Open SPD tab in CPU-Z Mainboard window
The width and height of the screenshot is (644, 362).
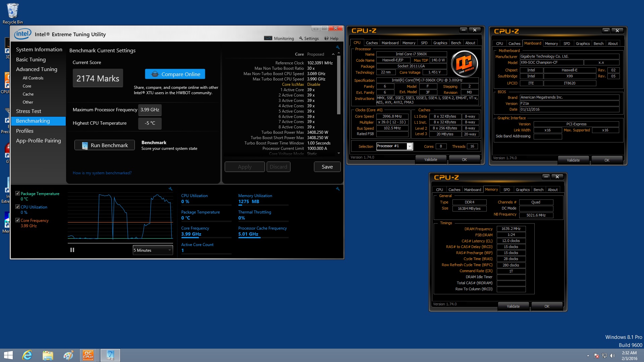567,44
